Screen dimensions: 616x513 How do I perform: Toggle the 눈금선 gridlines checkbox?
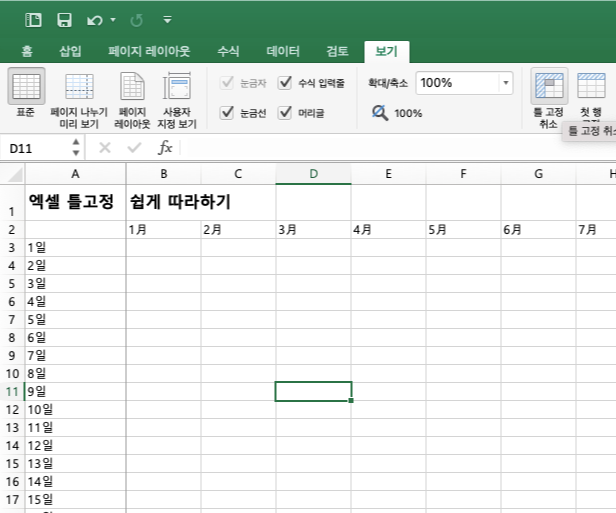[227, 113]
